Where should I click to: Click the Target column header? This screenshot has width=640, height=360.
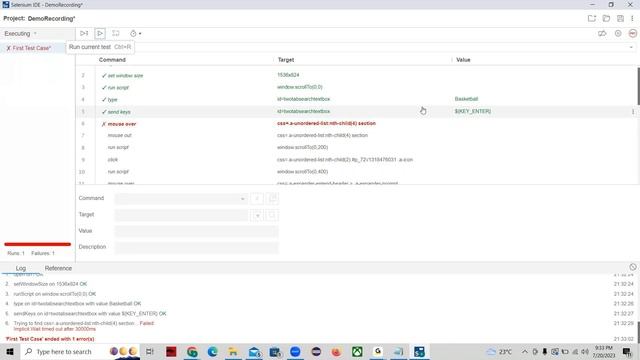[x=286, y=60]
